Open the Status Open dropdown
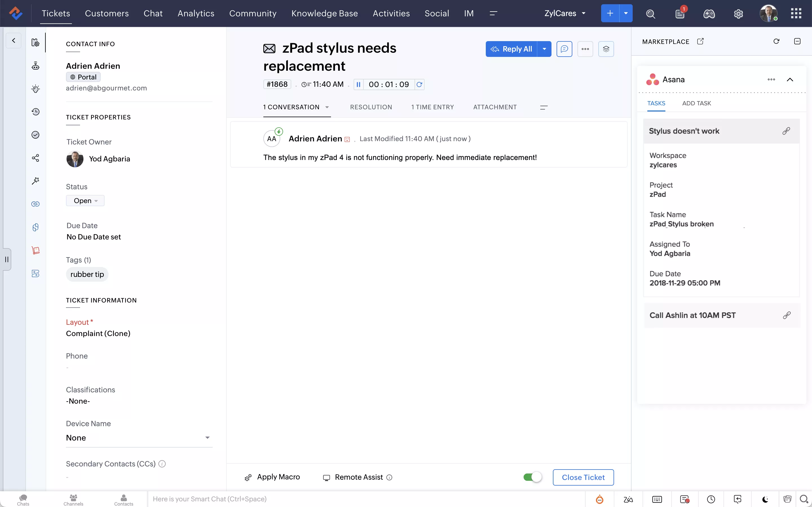Viewport: 812px width, 507px height. pos(85,201)
